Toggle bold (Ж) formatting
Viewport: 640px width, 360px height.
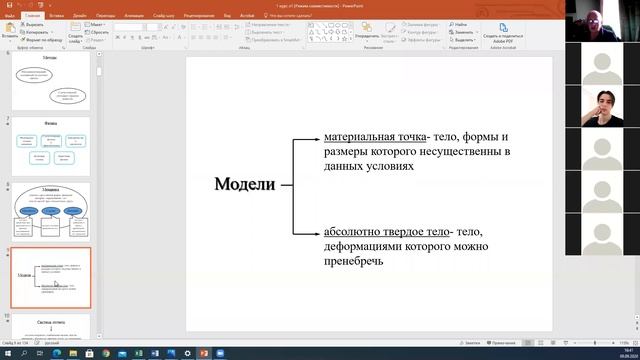118,38
